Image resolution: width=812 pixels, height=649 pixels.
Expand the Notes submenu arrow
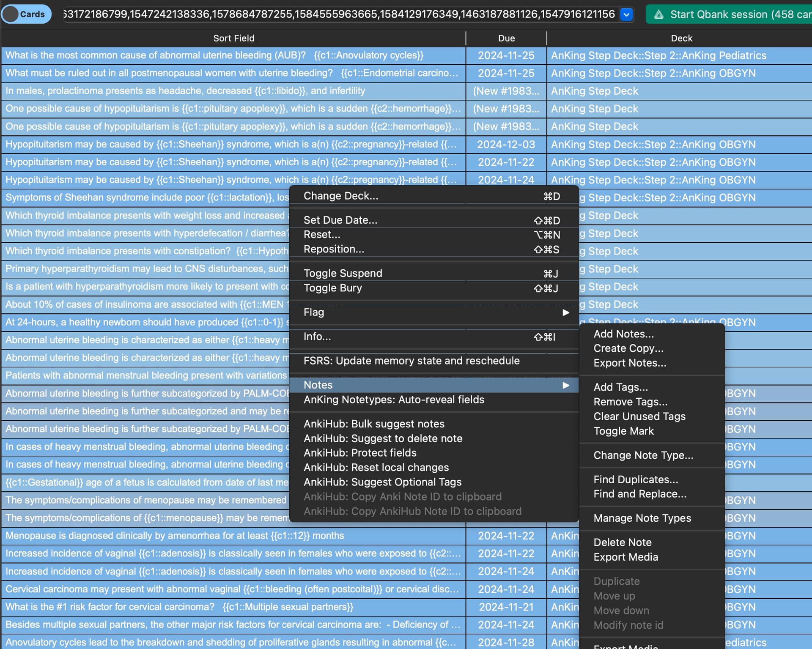565,385
